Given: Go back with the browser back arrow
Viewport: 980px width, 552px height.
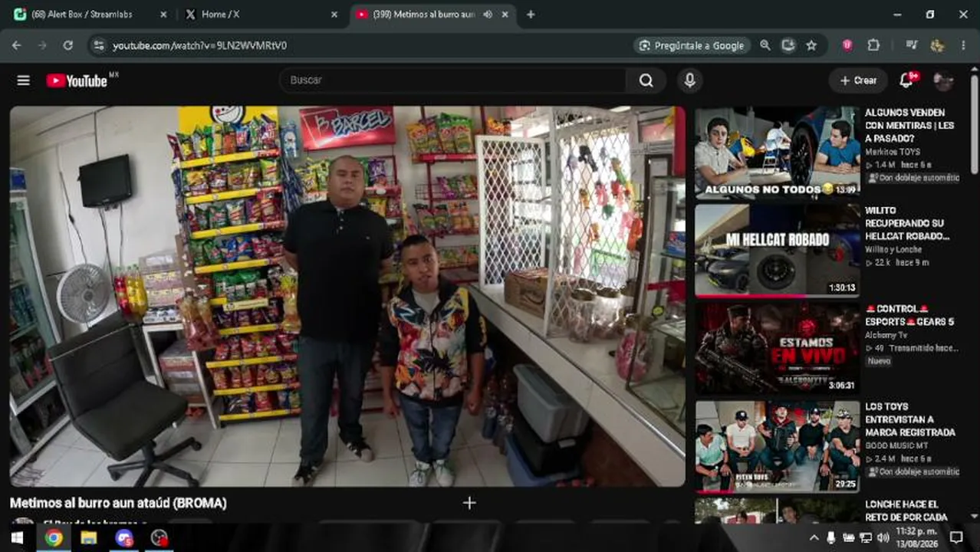Looking at the screenshot, I should pyautogui.click(x=17, y=45).
